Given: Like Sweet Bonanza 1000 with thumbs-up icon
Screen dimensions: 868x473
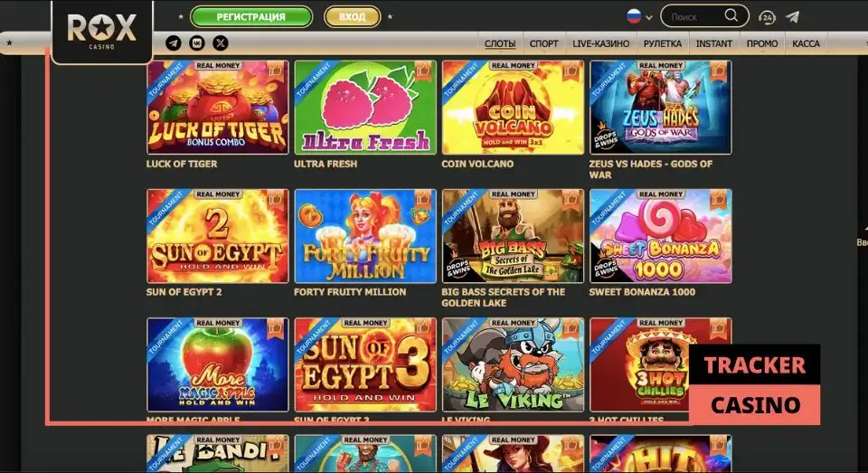Looking at the screenshot, I should pyautogui.click(x=718, y=199).
